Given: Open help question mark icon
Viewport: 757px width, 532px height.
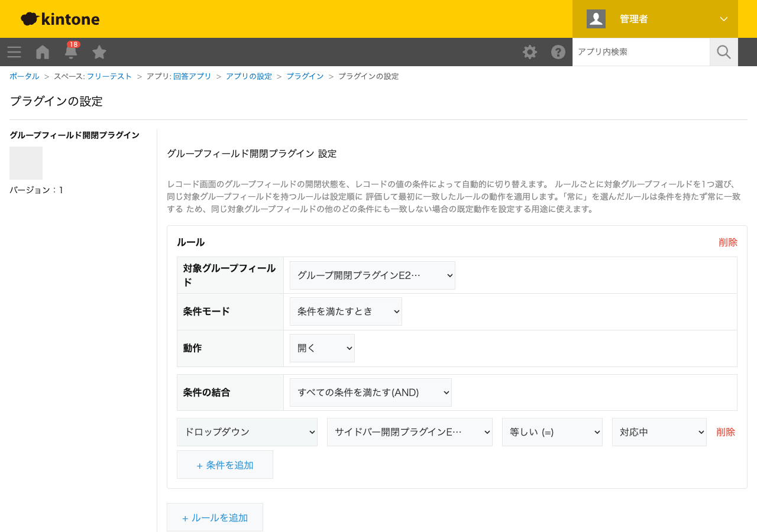Looking at the screenshot, I should [558, 52].
